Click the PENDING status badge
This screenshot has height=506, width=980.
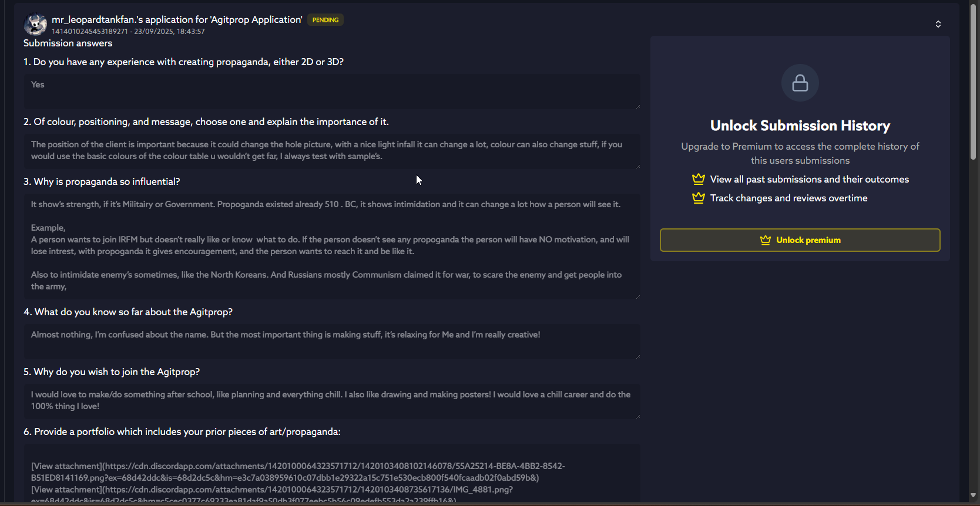click(325, 20)
